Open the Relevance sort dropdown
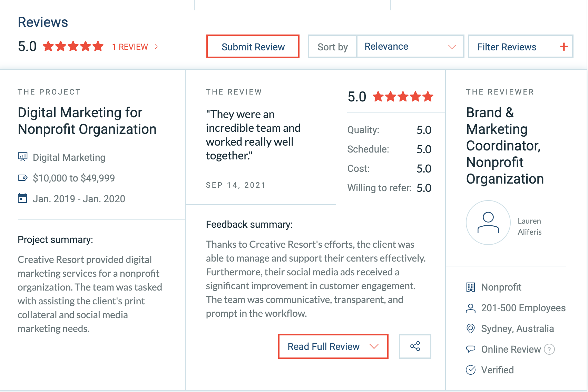 410,47
